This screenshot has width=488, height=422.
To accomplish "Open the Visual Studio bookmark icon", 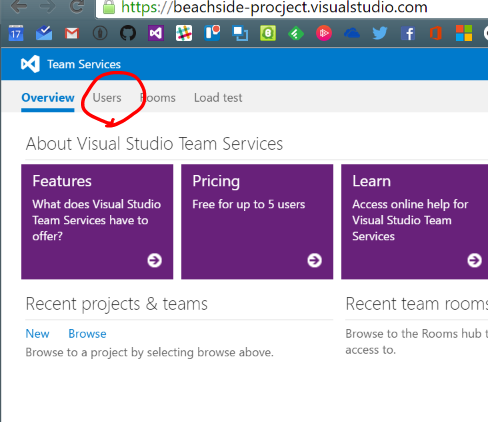I will point(156,33).
